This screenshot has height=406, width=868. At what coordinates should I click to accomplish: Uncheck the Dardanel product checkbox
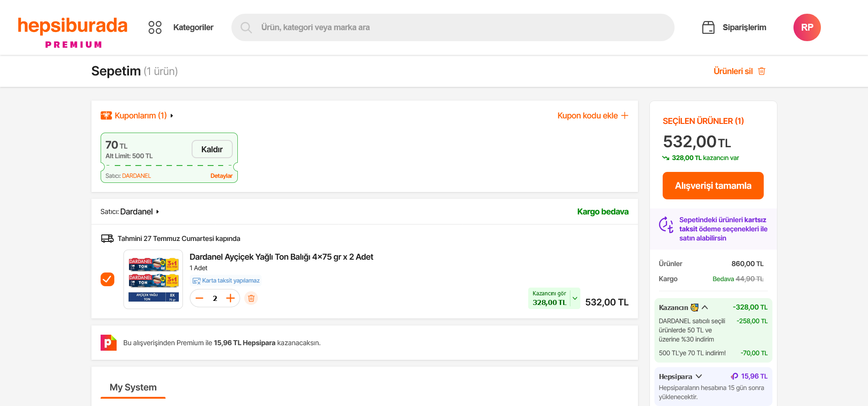pos(107,279)
